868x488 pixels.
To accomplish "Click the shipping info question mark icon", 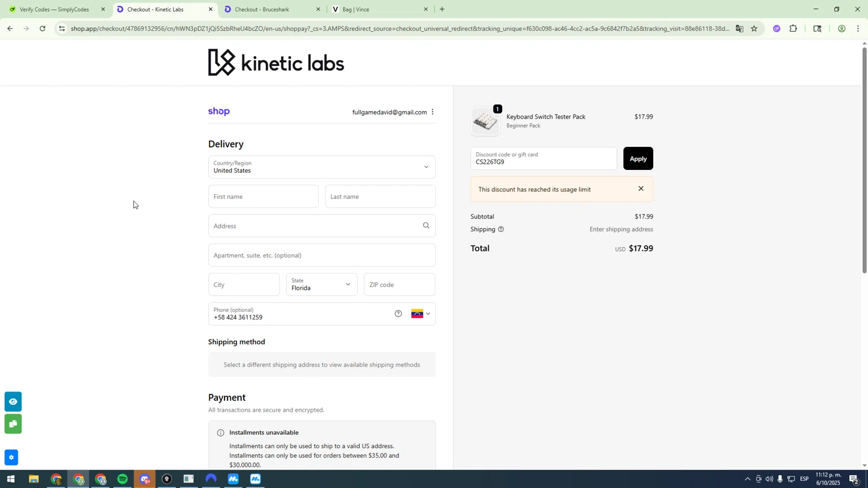I will (x=501, y=230).
